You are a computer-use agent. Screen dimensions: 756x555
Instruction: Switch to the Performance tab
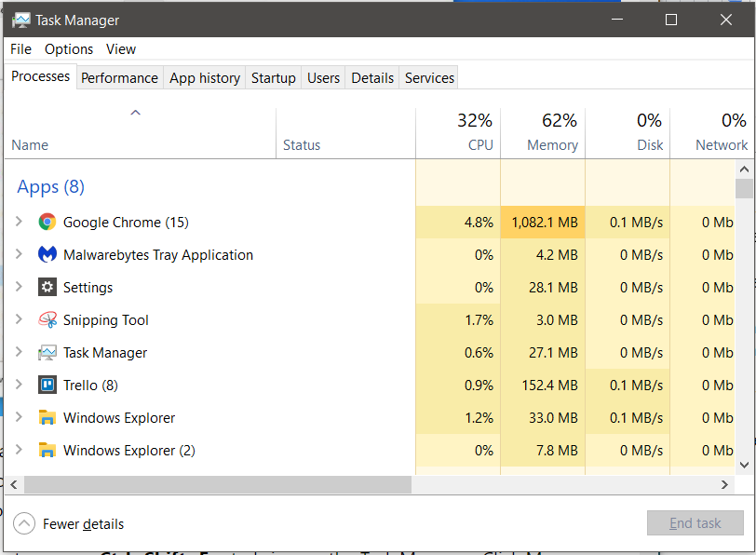click(x=119, y=78)
